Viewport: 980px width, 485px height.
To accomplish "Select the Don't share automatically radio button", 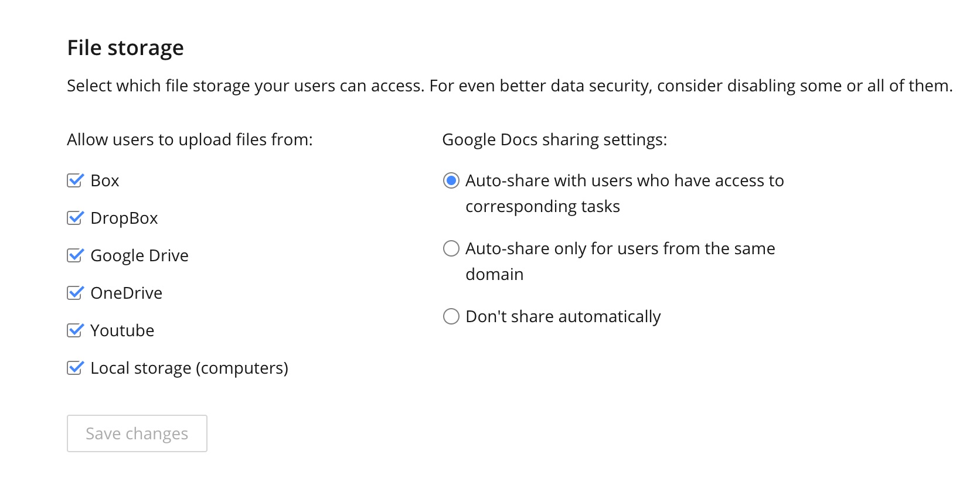I will pos(451,316).
